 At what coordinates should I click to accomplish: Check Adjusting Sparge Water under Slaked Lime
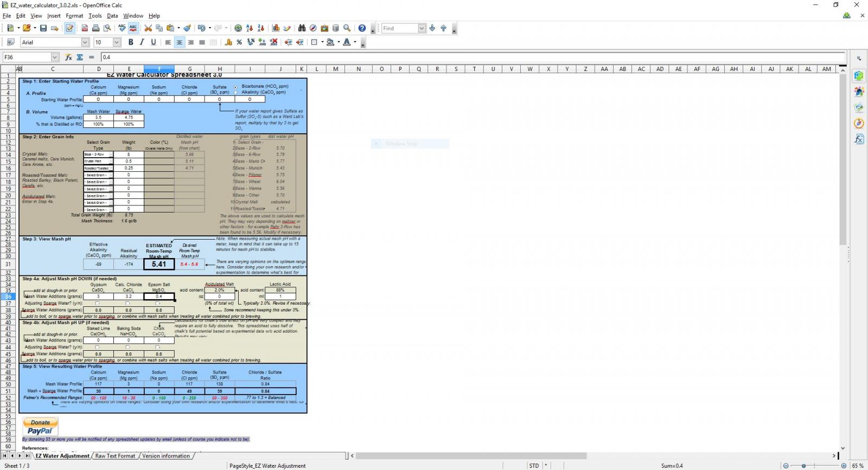[98, 347]
